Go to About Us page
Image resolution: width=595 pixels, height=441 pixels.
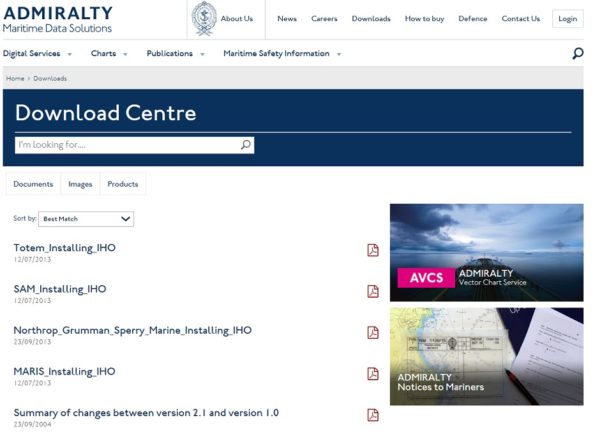click(x=237, y=19)
